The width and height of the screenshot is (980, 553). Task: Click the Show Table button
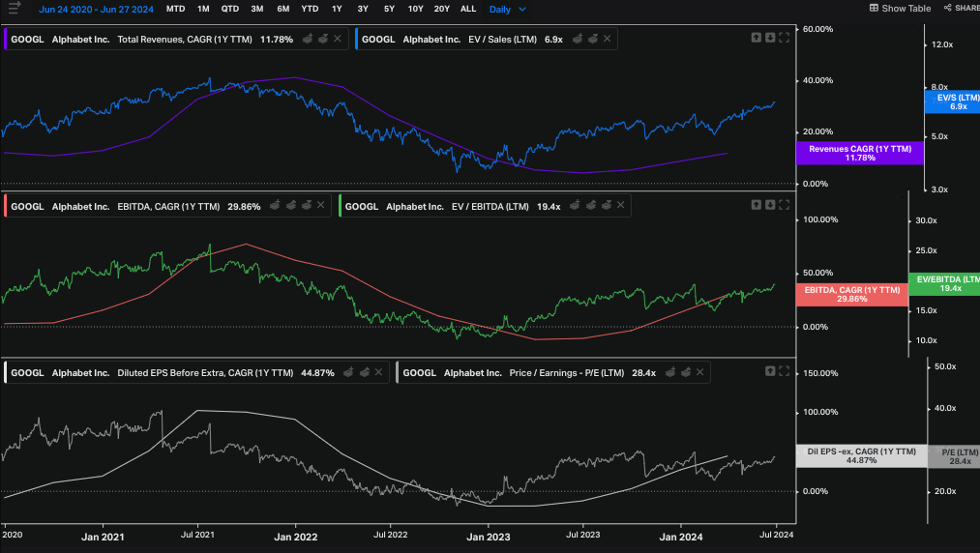click(x=900, y=8)
